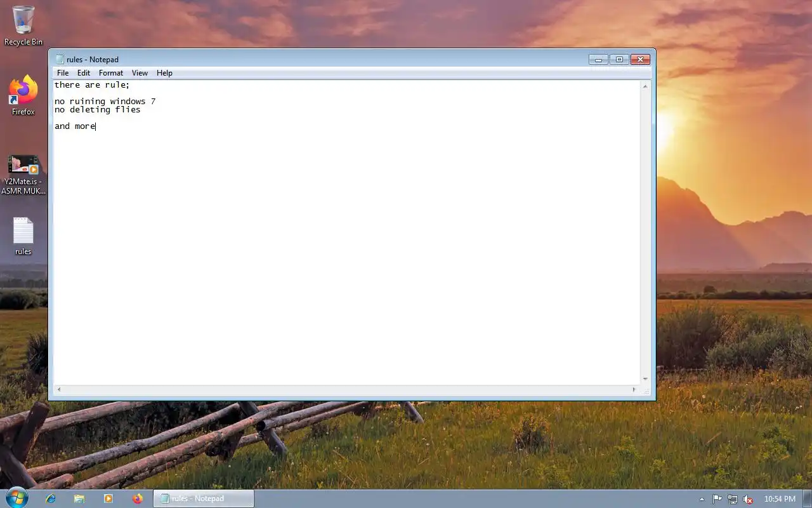Launch Firefox from the taskbar

tap(138, 499)
